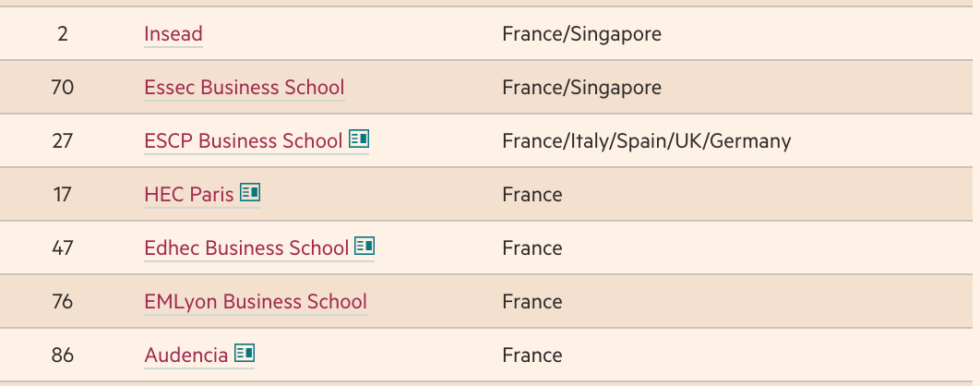The height and width of the screenshot is (386, 980).
Task: Select rank number 2 for the Insead row
Action: point(62,34)
